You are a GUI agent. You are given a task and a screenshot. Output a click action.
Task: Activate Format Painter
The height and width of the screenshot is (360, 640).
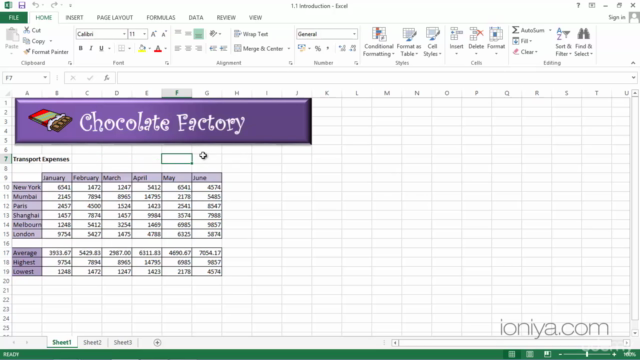point(46,52)
